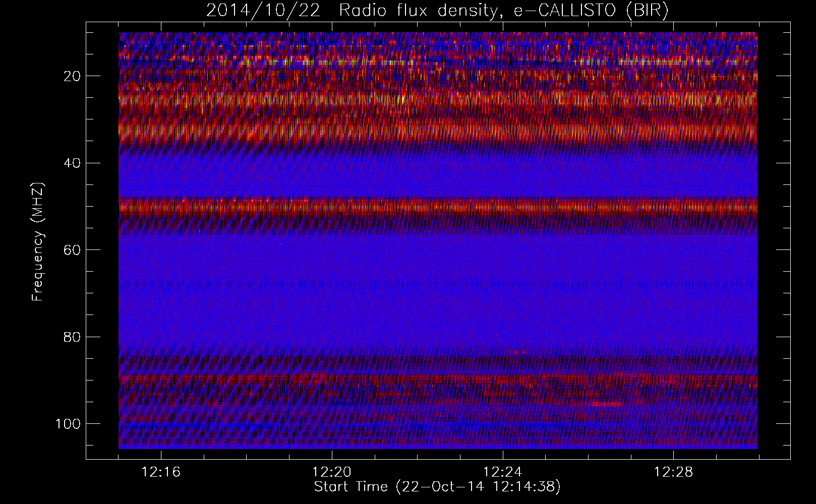Image resolution: width=816 pixels, height=504 pixels.
Task: Select the 12:16 time tick label
Action: [161, 472]
